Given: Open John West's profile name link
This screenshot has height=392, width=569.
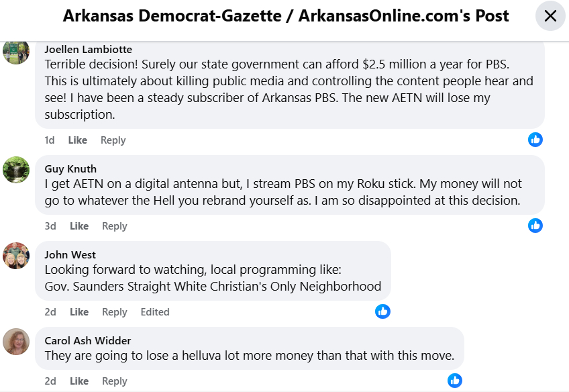Looking at the screenshot, I should coord(70,254).
